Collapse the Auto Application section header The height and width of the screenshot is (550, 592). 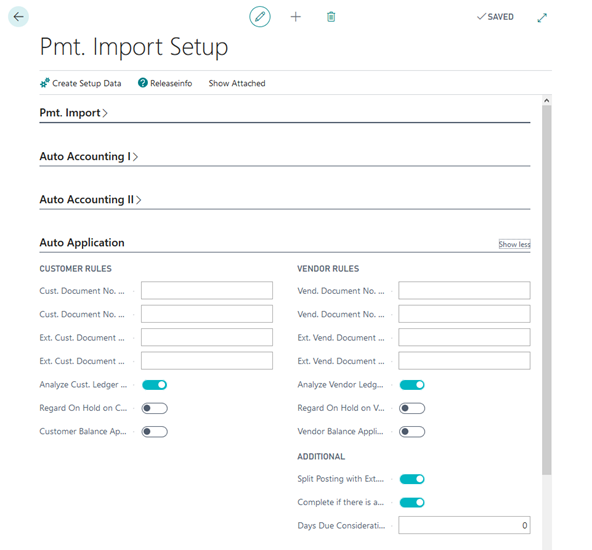pos(82,242)
